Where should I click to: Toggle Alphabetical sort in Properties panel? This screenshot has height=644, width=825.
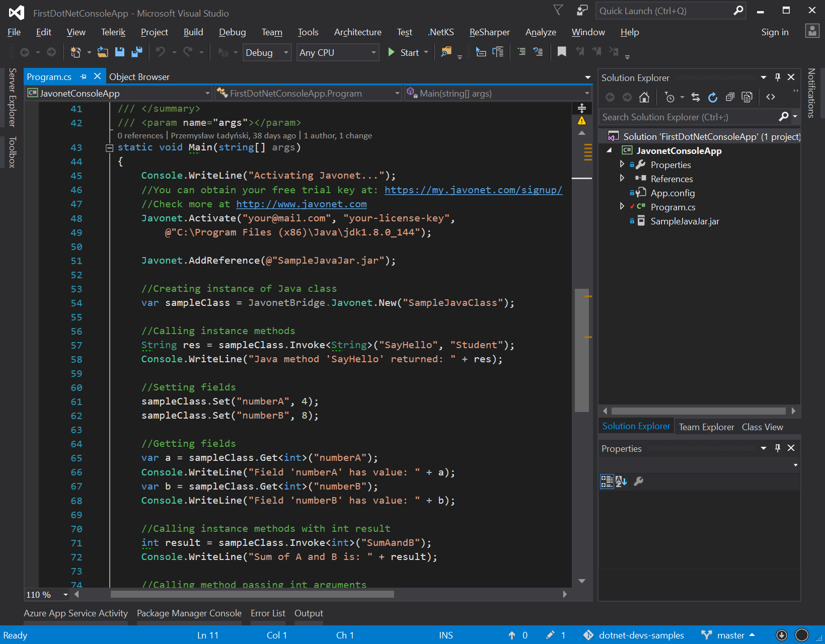click(x=621, y=481)
